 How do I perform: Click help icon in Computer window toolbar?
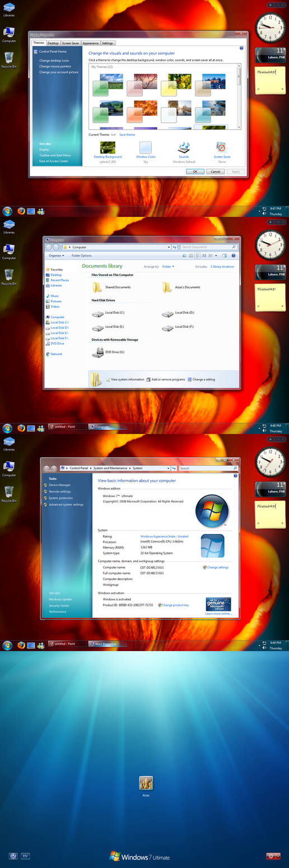[233, 256]
